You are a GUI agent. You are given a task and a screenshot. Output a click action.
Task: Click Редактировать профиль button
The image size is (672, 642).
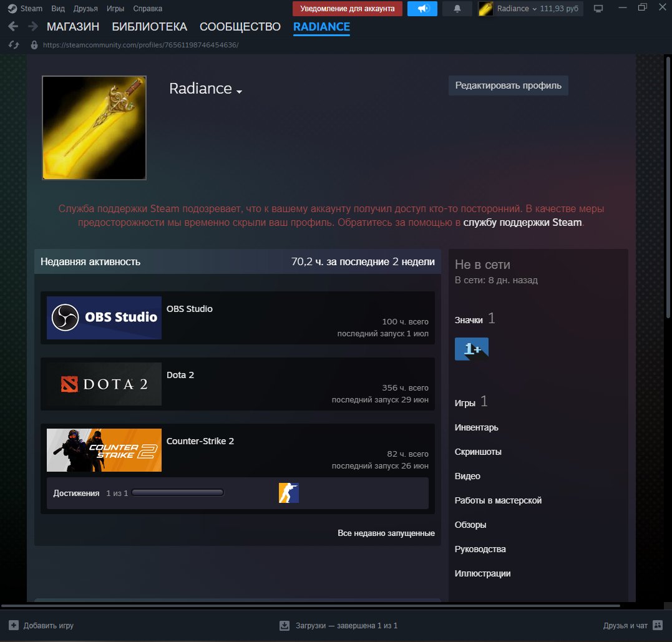[x=509, y=85]
